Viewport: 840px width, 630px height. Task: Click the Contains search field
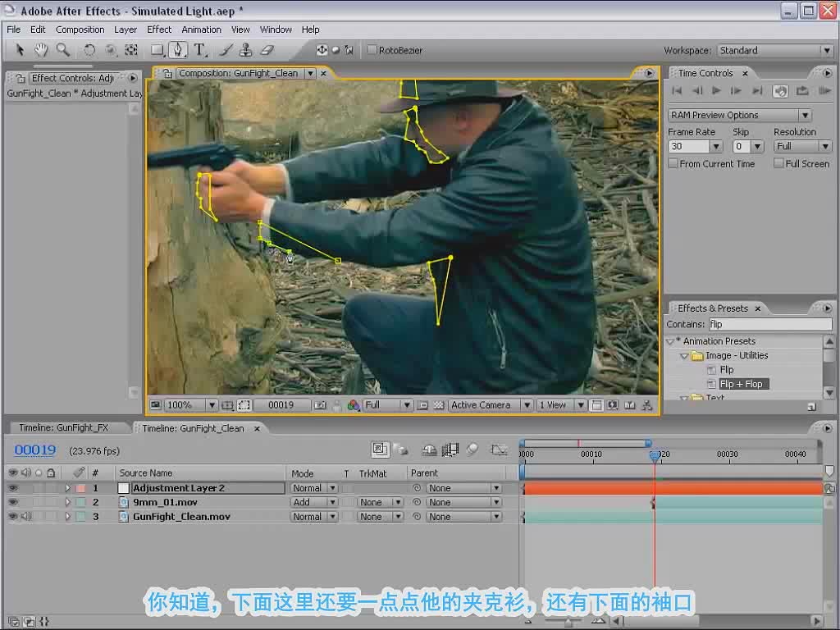point(770,324)
